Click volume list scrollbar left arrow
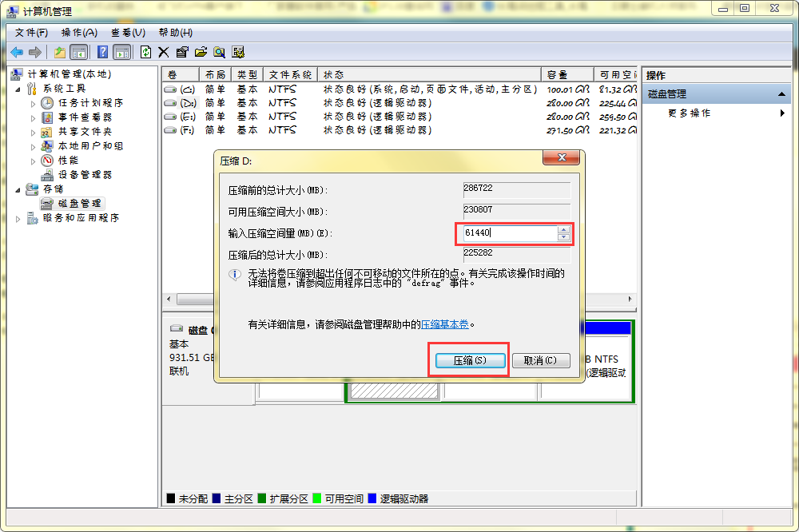799x532 pixels. point(169,299)
